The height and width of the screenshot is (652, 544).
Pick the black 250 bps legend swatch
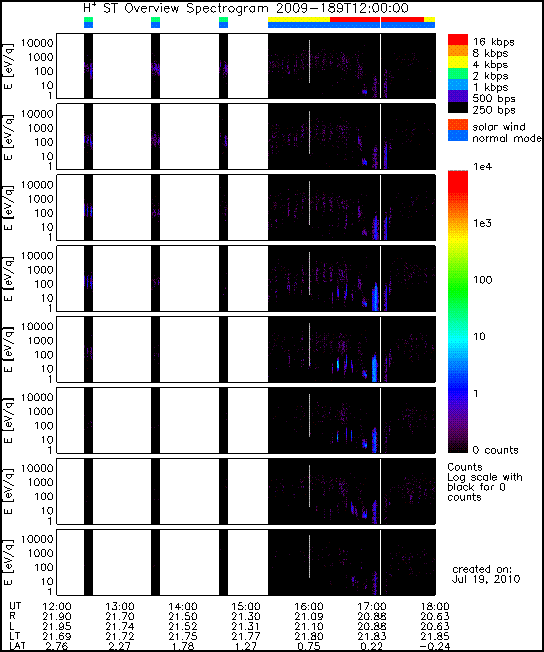point(457,107)
